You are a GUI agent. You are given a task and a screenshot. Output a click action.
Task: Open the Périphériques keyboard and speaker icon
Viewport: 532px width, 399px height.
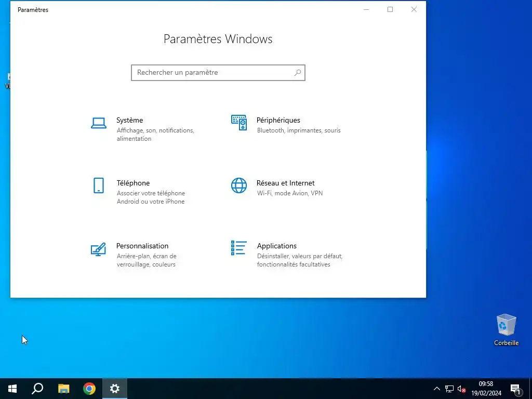[239, 123]
